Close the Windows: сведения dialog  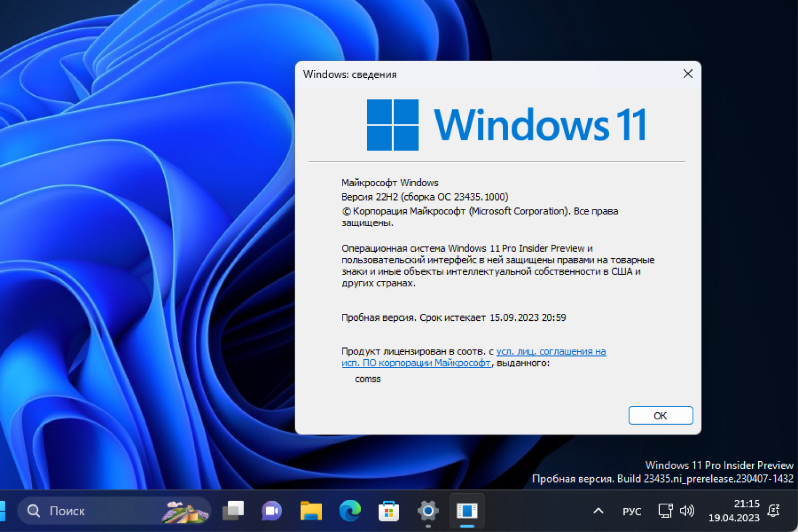688,74
